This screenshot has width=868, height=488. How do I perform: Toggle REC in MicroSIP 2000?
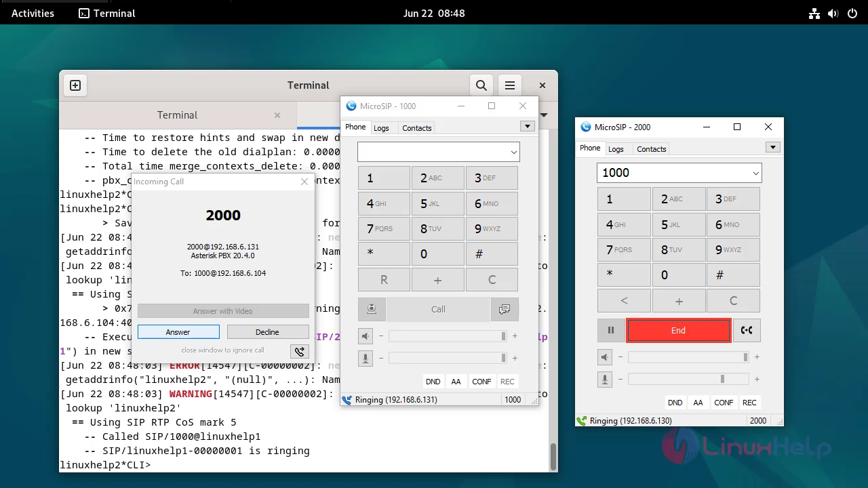point(749,403)
